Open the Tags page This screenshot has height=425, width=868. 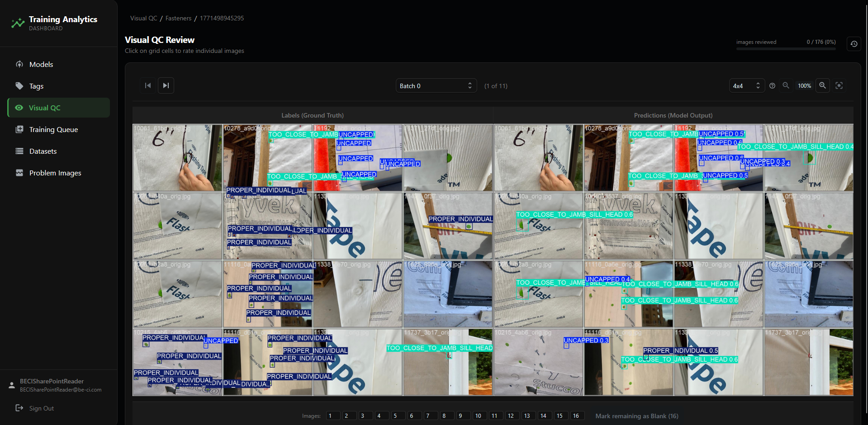coord(59,86)
